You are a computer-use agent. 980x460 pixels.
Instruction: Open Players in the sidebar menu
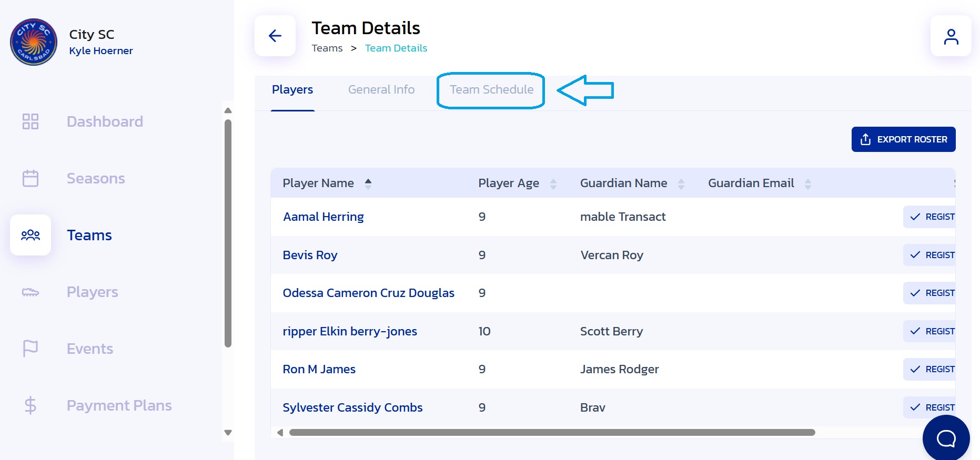coord(92,292)
